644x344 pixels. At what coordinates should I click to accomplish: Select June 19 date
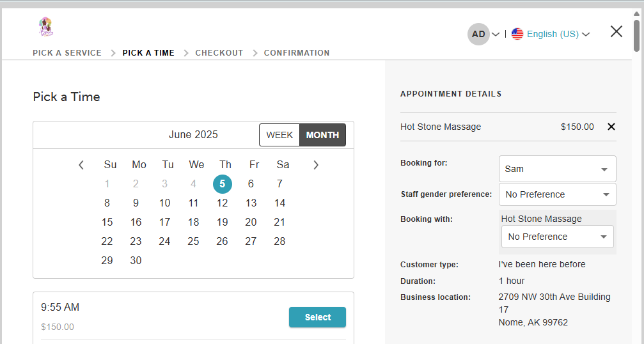[222, 222]
